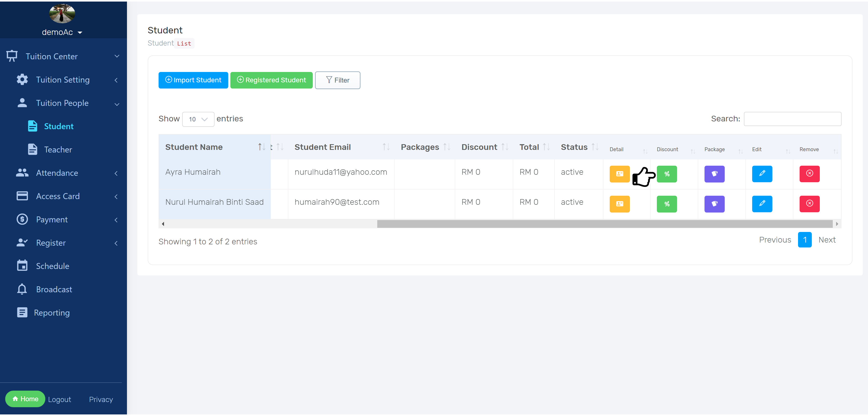Open the demoAc account dropdown
This screenshot has height=416, width=868.
coord(62,32)
